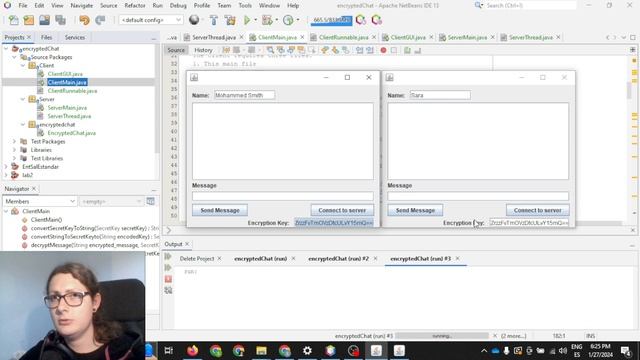Click the Name field containing Mohammed Smith
This screenshot has height=360, width=640.
(244, 95)
